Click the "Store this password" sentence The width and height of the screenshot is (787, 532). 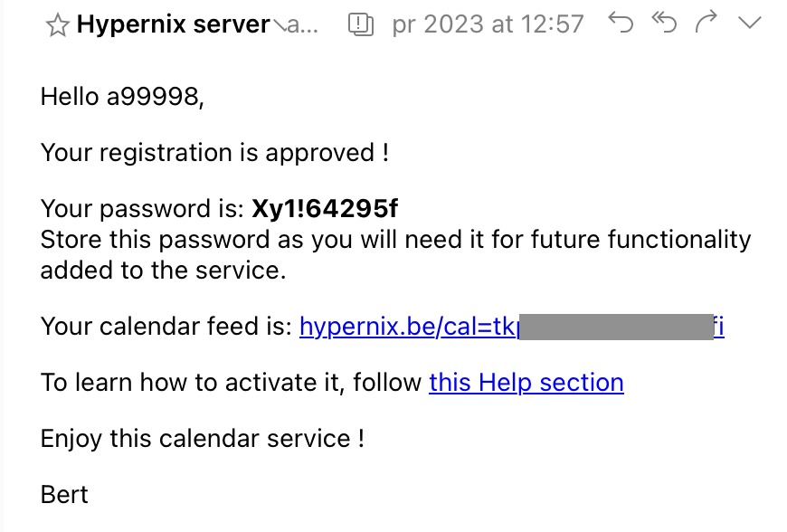(395, 255)
